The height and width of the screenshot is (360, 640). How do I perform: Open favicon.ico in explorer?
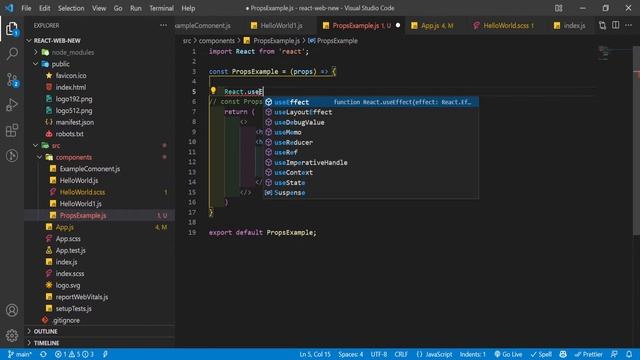(71, 76)
